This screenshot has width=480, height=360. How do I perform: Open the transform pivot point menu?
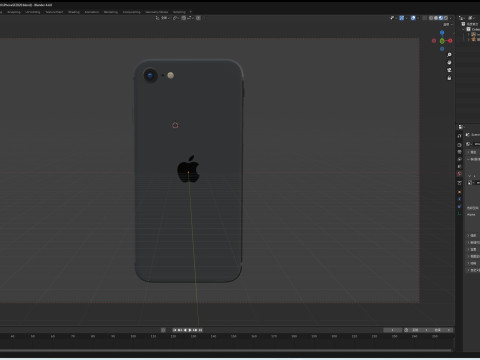click(x=175, y=18)
